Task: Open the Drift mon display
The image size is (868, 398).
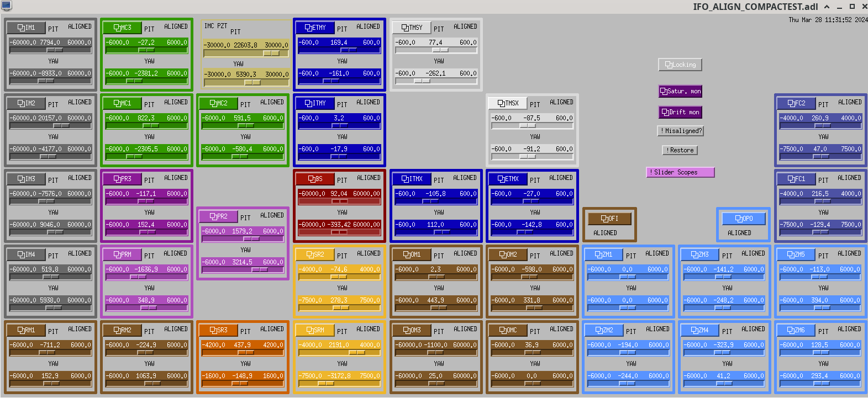Action: coord(680,112)
